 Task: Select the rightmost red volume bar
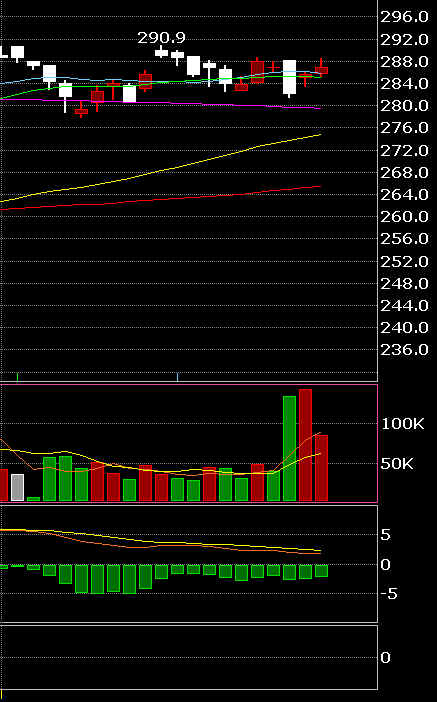[x=321, y=468]
